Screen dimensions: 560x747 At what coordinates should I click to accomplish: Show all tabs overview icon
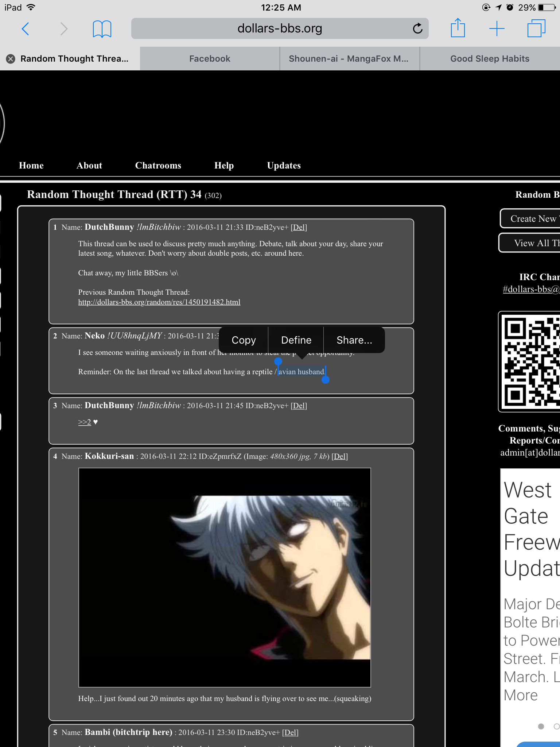536,28
